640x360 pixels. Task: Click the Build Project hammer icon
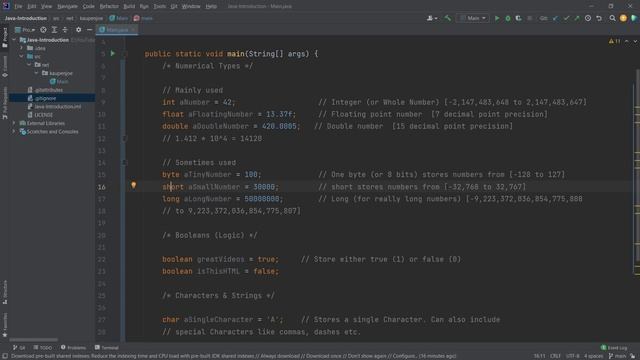click(x=448, y=18)
